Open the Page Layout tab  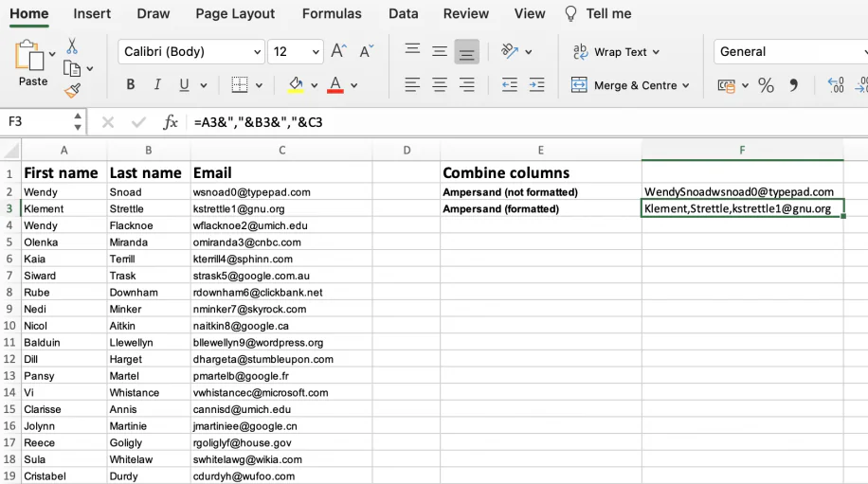point(235,13)
